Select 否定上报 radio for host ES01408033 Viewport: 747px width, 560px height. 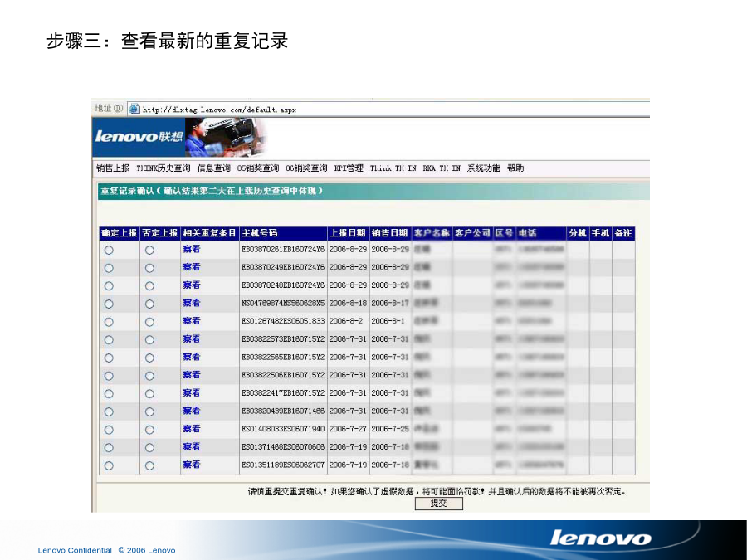149,430
